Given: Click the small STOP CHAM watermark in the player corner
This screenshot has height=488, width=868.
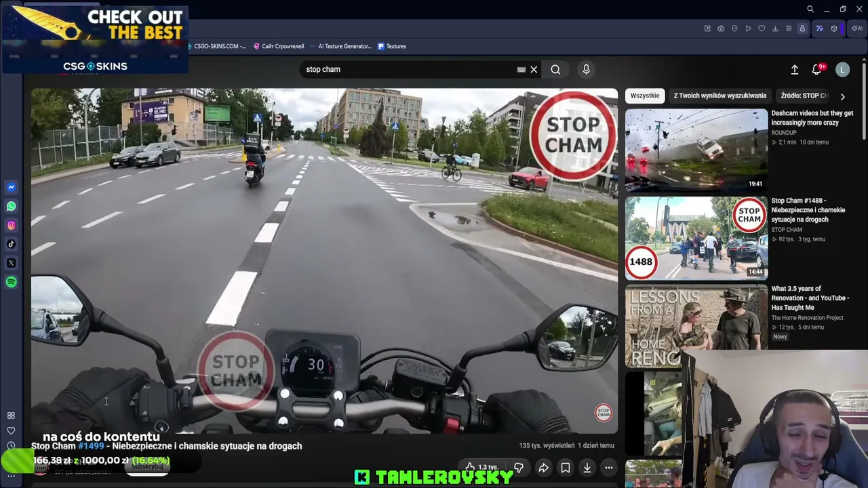Looking at the screenshot, I should (x=603, y=412).
